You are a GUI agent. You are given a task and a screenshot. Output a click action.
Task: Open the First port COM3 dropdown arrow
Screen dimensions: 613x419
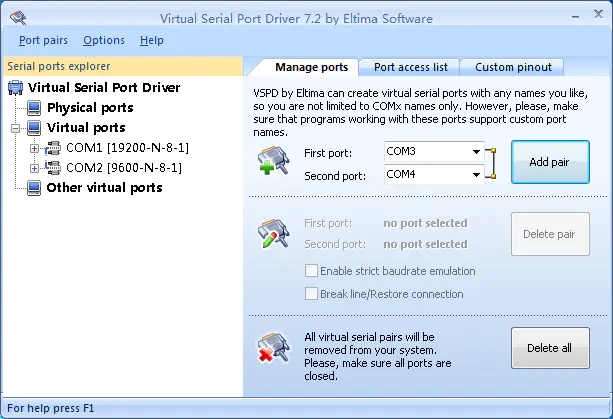coord(476,152)
